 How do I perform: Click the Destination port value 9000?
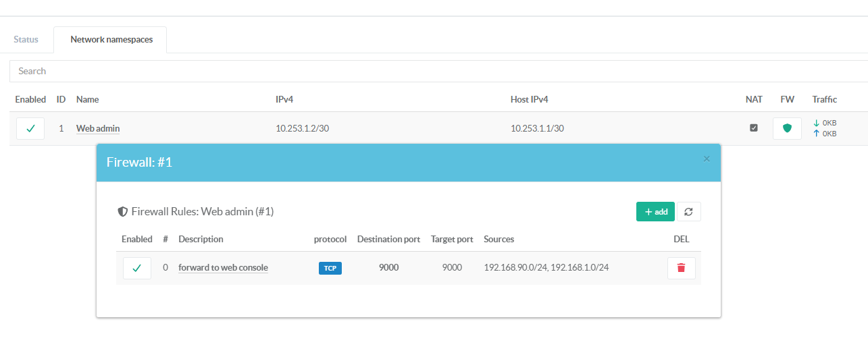388,268
